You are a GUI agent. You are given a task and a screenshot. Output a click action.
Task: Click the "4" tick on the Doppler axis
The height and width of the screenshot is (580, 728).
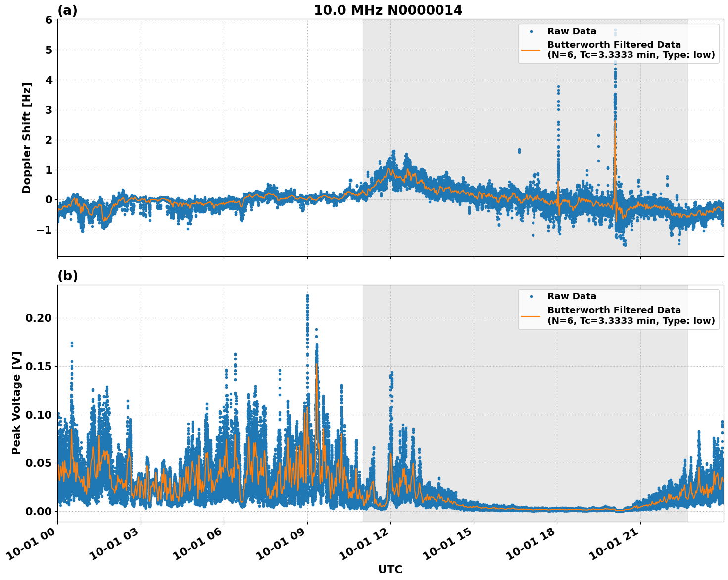(49, 80)
